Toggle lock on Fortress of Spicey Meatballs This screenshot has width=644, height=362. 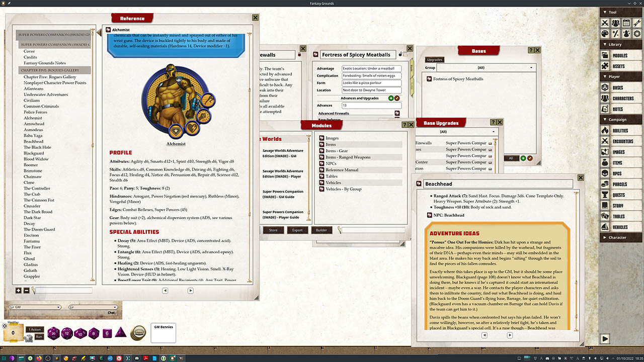400,54
